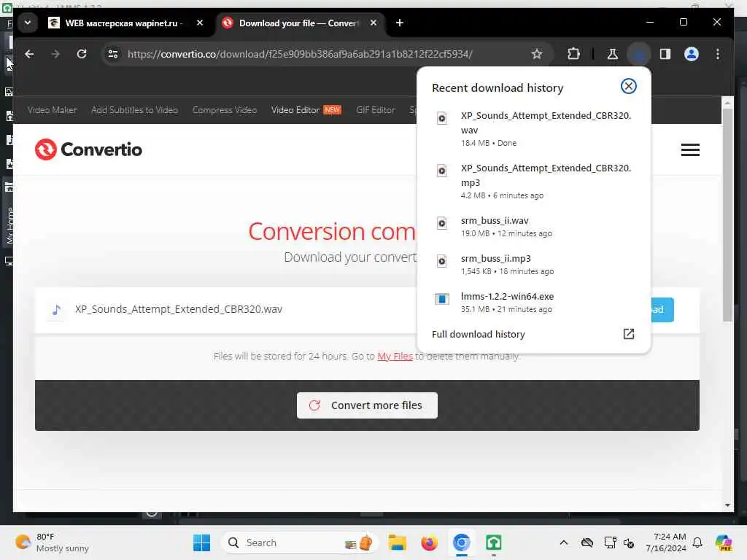Click scrollbar down arrow on the page
The image size is (747, 560).
[x=727, y=505]
